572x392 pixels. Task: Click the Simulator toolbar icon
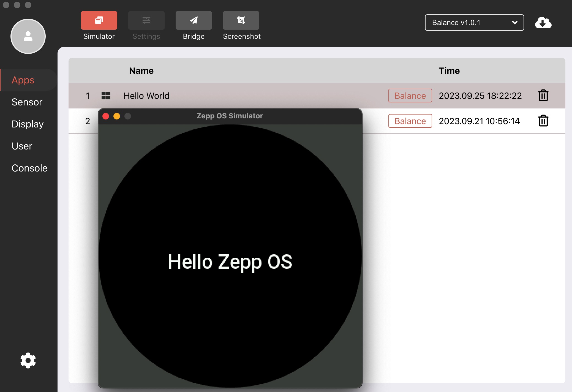99,20
